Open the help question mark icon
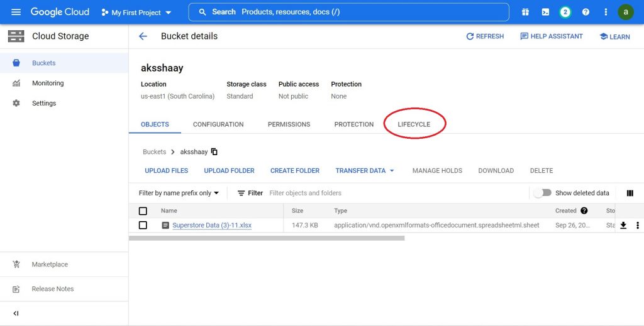Screen dimensions: 644x326 (x=586, y=12)
